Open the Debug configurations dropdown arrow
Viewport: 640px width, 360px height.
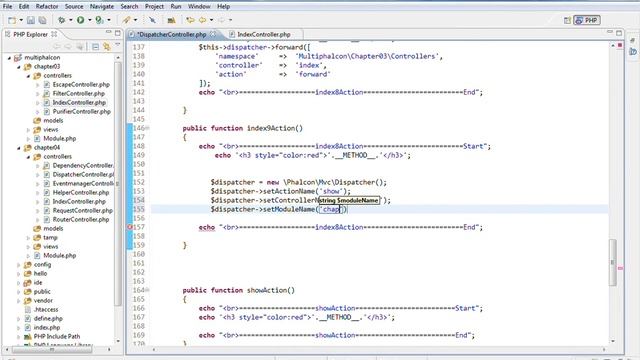click(70, 20)
